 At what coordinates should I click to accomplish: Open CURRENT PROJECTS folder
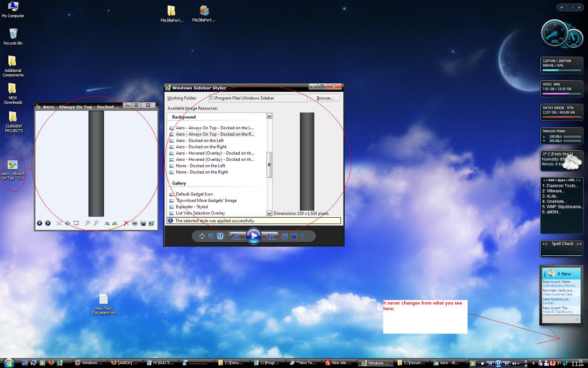tap(14, 122)
